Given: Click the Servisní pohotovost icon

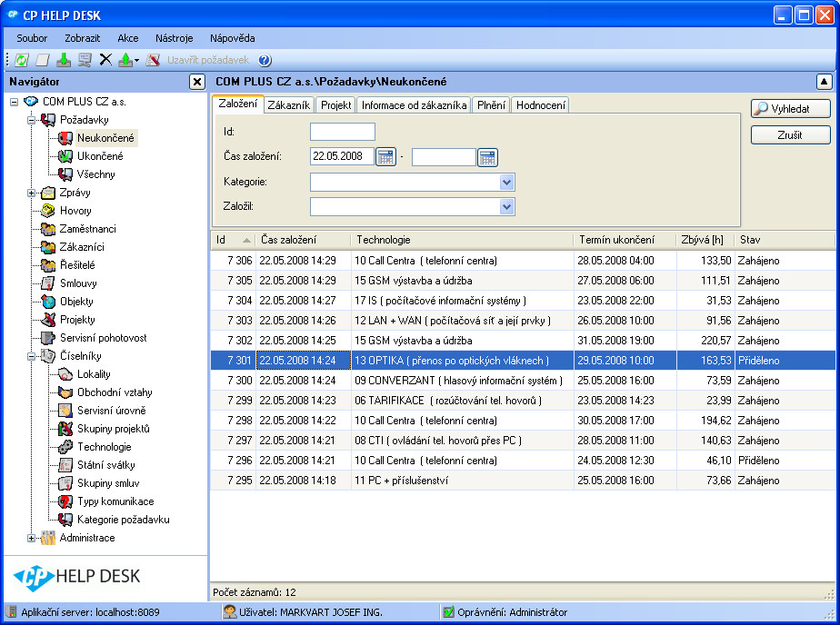Looking at the screenshot, I should pyautogui.click(x=48, y=338).
